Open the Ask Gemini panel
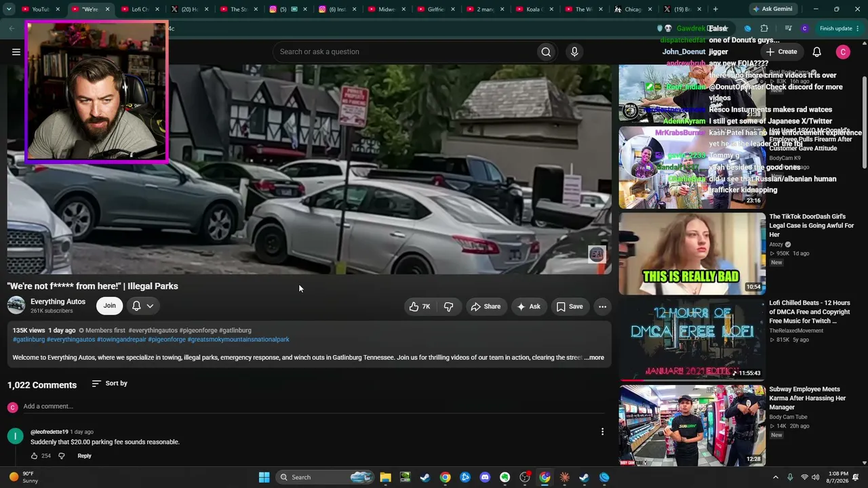The image size is (868, 488). tap(772, 9)
